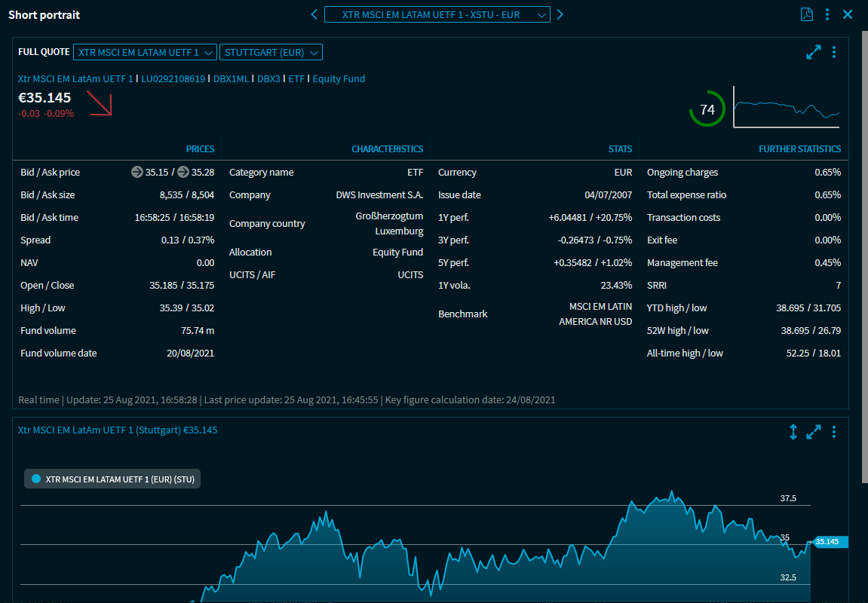Export the short portrait as PDF

pyautogui.click(x=807, y=14)
